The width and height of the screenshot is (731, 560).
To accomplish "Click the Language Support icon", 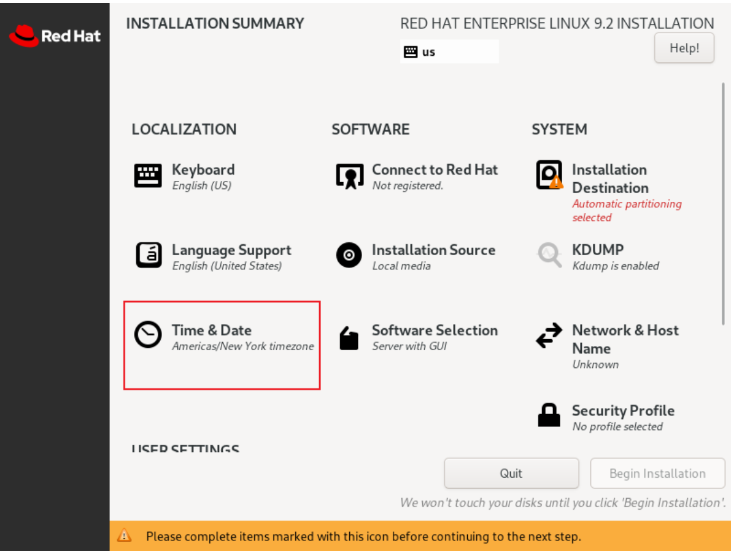I will click(x=149, y=255).
